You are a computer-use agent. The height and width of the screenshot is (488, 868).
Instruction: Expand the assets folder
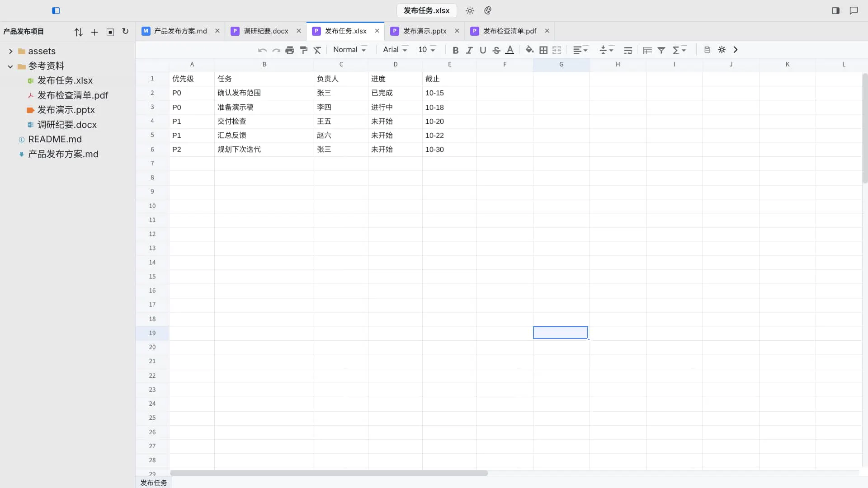[x=10, y=51]
